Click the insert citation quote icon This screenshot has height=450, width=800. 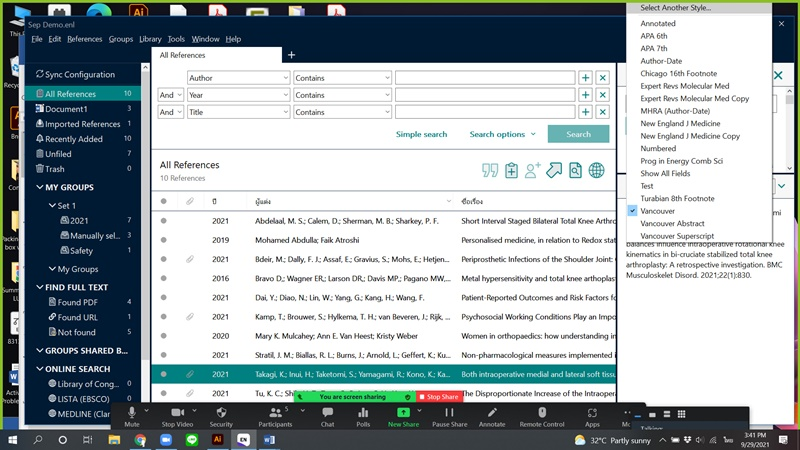point(490,171)
